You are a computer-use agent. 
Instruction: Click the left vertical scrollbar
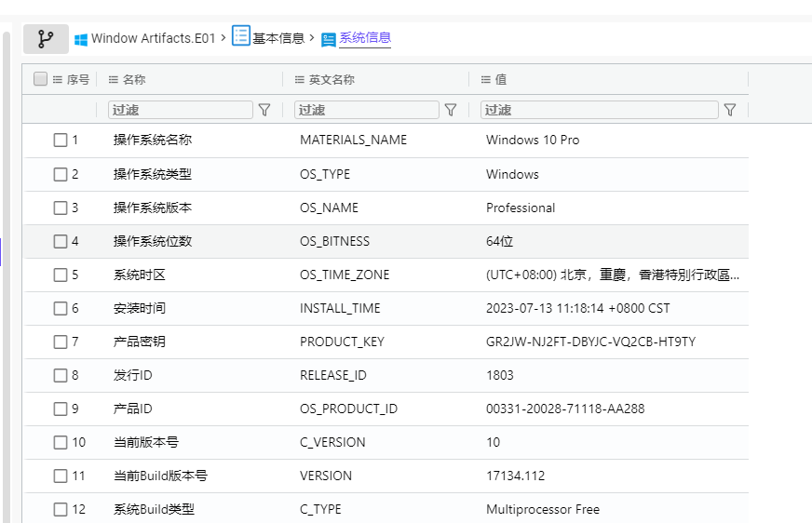click(7, 276)
